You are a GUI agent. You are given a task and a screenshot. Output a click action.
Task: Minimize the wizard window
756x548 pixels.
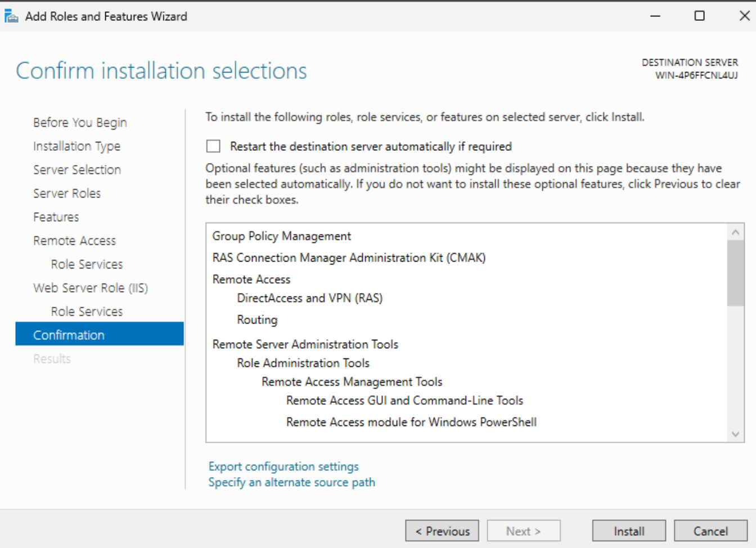coord(655,16)
